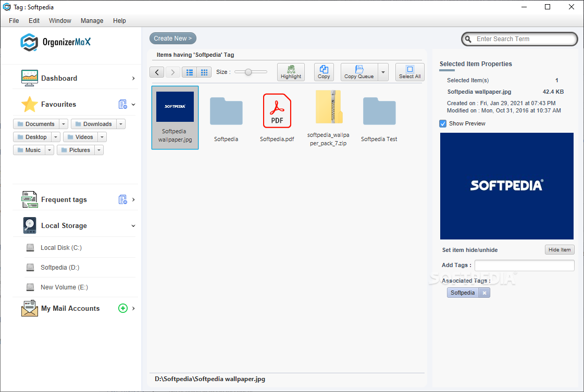
Task: Click the Enter Search Term field
Action: click(x=520, y=39)
